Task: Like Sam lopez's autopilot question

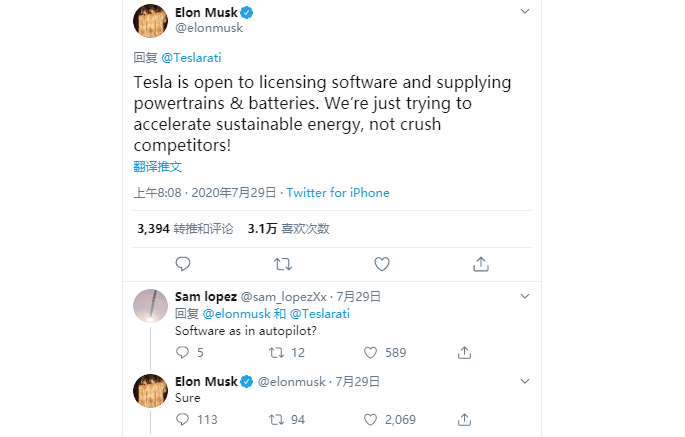Action: pyautogui.click(x=370, y=352)
